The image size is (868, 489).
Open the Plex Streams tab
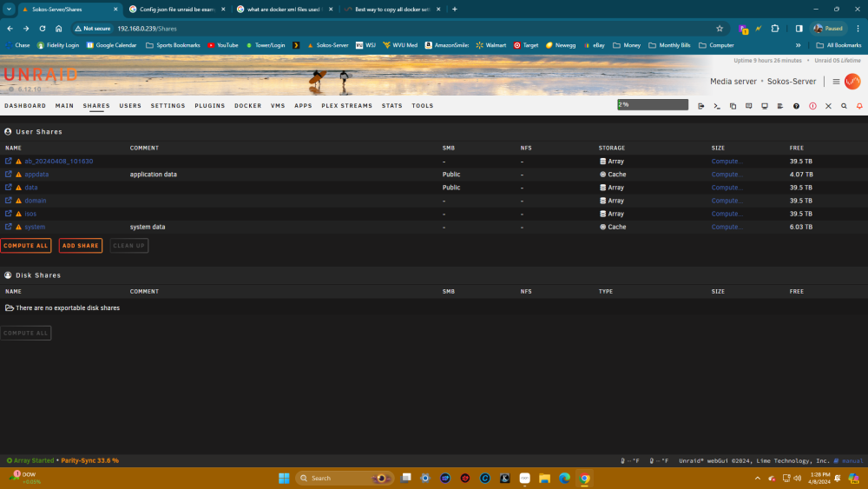(346, 106)
